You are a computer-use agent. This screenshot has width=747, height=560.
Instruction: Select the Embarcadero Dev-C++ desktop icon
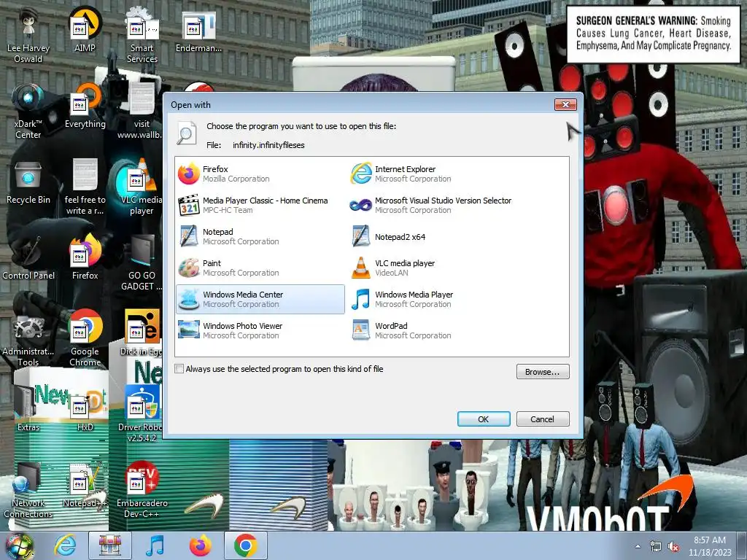(x=142, y=491)
